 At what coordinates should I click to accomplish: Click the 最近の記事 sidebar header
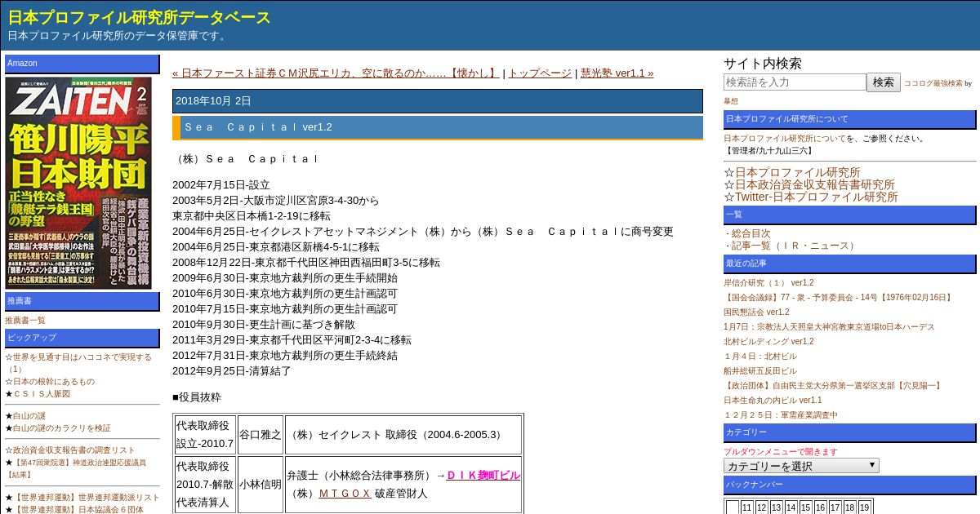[x=849, y=264]
